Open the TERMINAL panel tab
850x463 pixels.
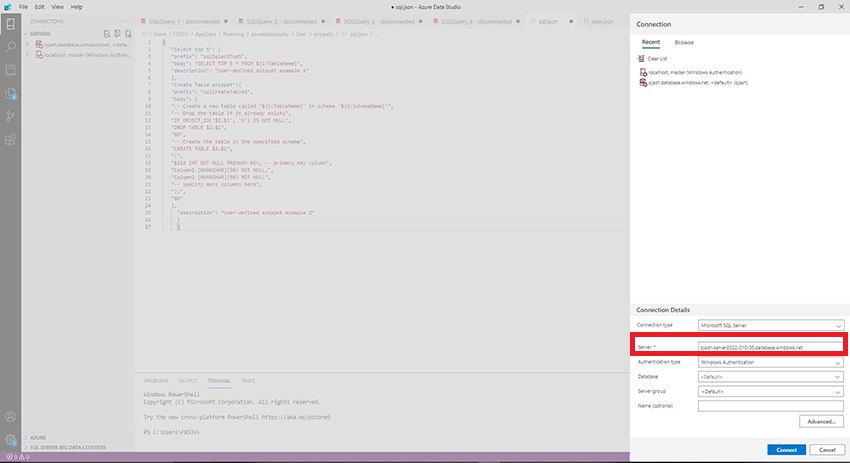point(219,381)
